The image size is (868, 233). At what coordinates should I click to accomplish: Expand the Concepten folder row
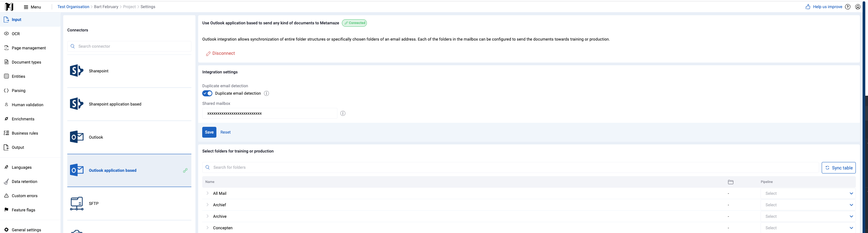pos(208,228)
